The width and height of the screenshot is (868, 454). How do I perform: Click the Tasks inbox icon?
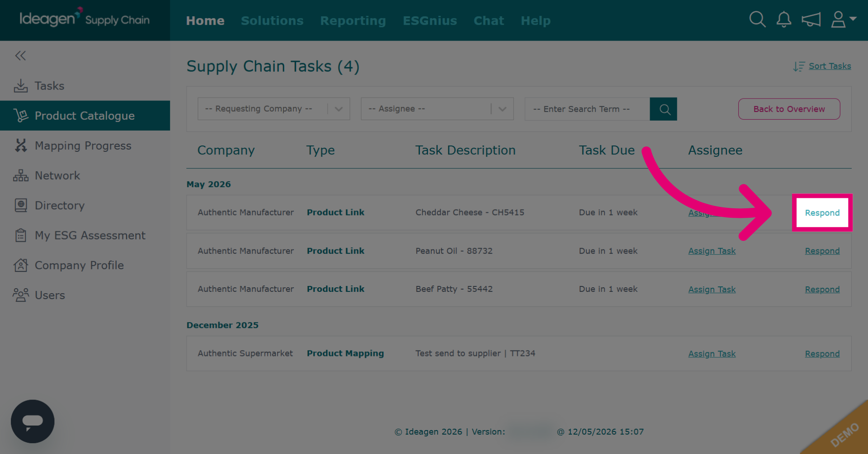(x=21, y=86)
